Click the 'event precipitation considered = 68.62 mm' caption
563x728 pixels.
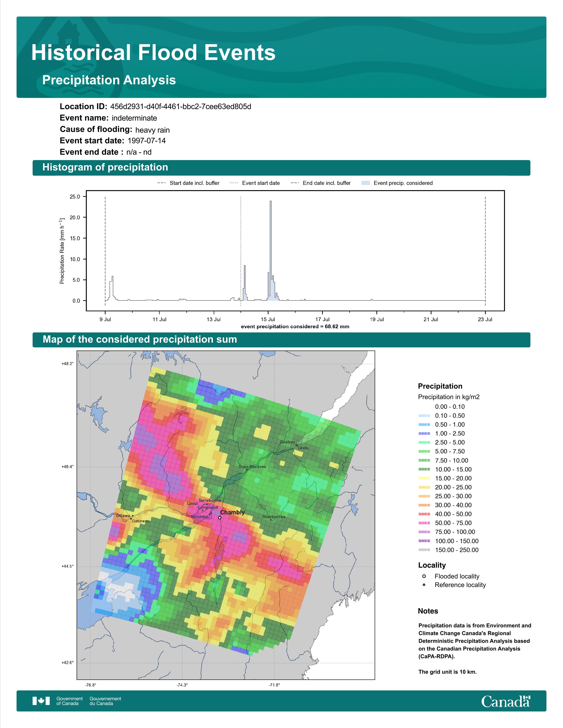coord(295,327)
